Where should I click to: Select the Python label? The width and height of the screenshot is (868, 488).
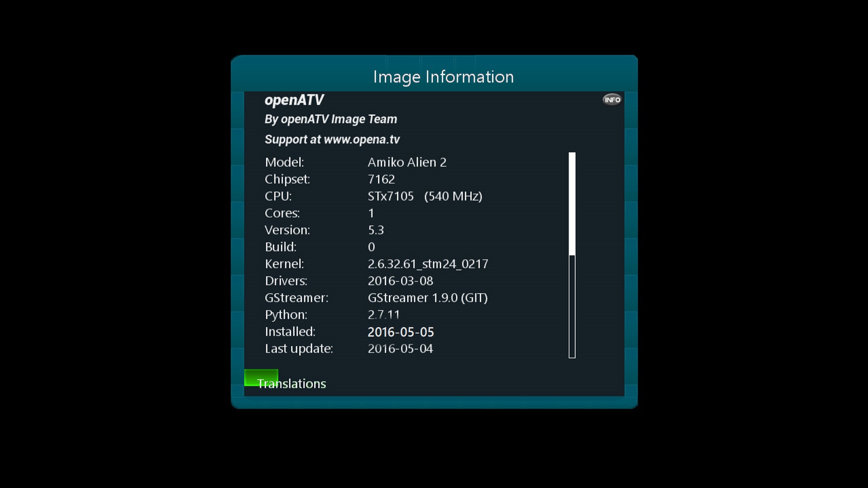pyautogui.click(x=286, y=315)
